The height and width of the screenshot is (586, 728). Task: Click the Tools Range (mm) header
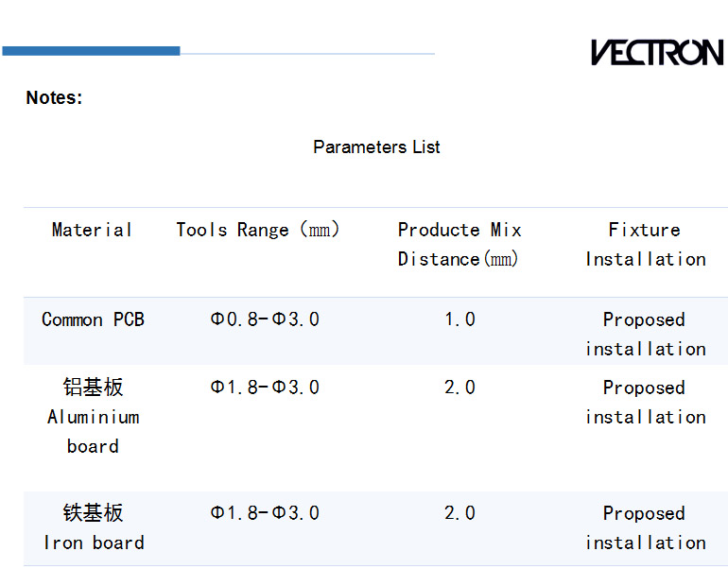point(257,230)
